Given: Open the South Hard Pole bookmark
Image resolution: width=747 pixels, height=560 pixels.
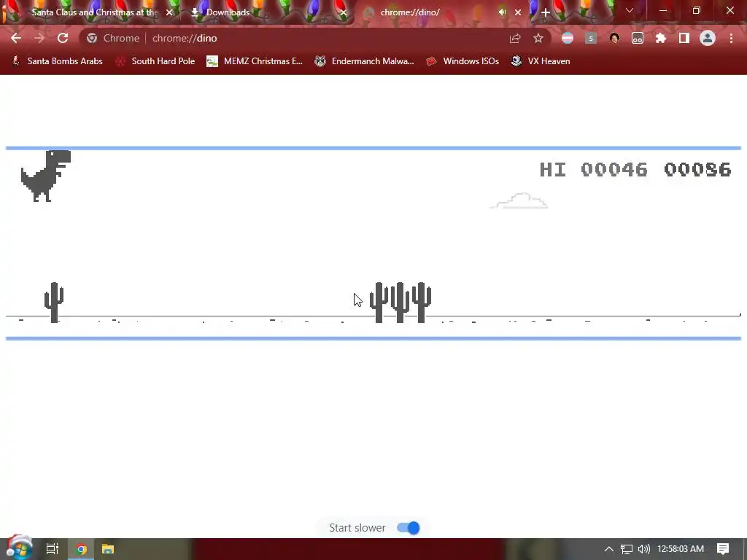Looking at the screenshot, I should pyautogui.click(x=155, y=61).
